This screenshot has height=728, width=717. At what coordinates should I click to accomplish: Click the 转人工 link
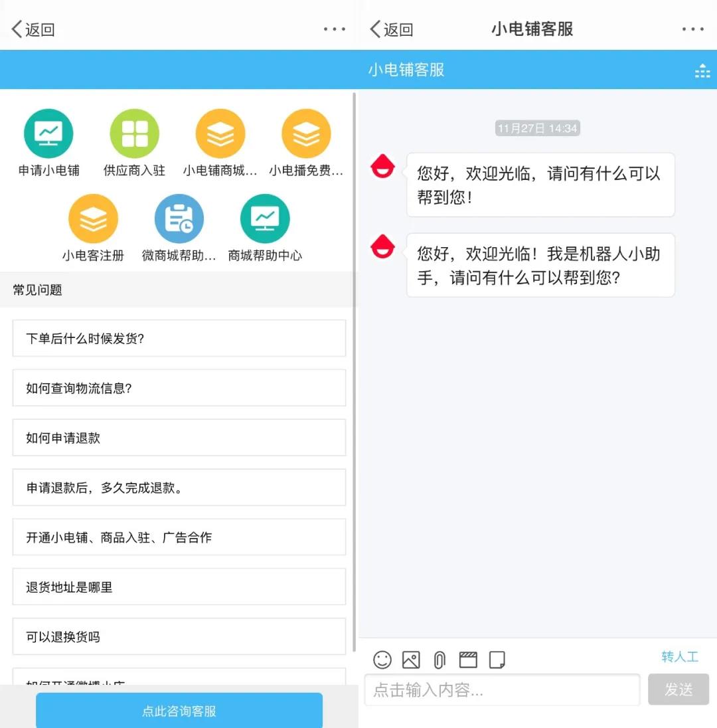pyautogui.click(x=680, y=657)
